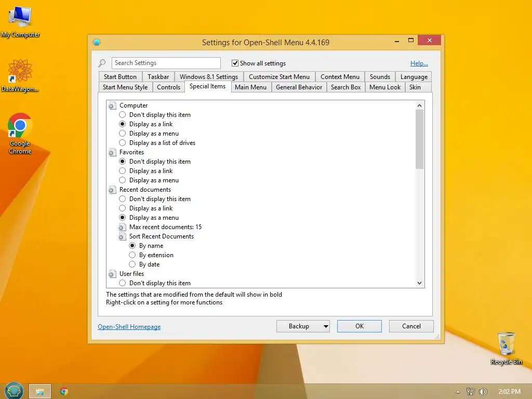Click the scroll down arrow in settings list
Image resolution: width=532 pixels, height=399 pixels.
pos(420,283)
